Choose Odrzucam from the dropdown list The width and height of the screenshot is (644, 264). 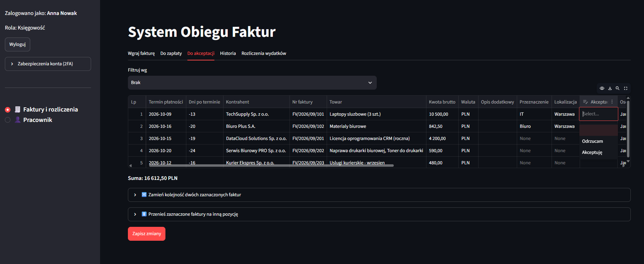(598, 141)
